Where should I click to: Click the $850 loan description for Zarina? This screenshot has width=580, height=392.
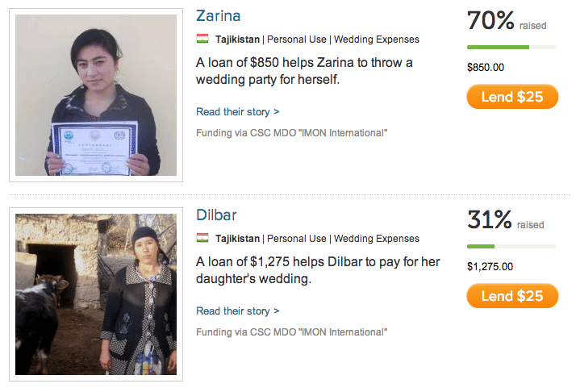[x=304, y=71]
